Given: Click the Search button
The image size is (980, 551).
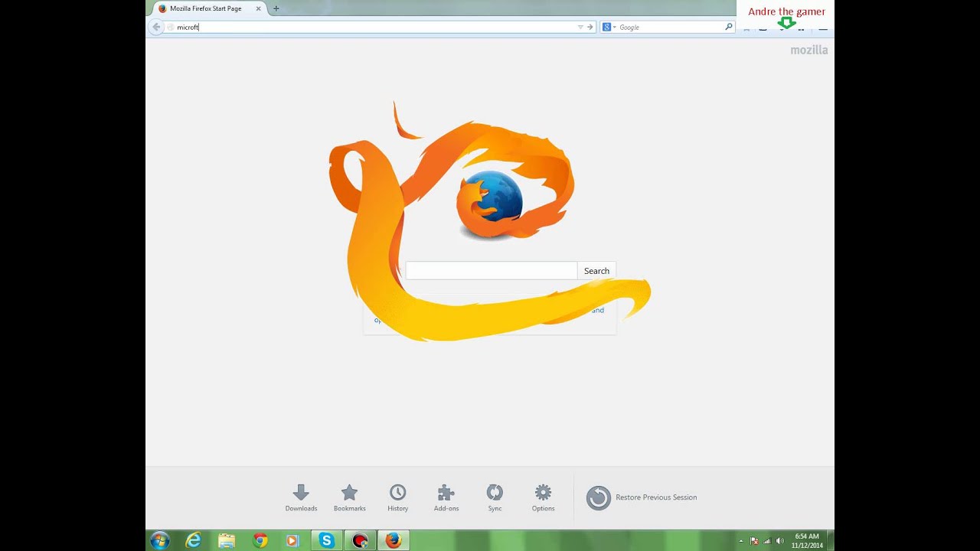Looking at the screenshot, I should point(596,270).
